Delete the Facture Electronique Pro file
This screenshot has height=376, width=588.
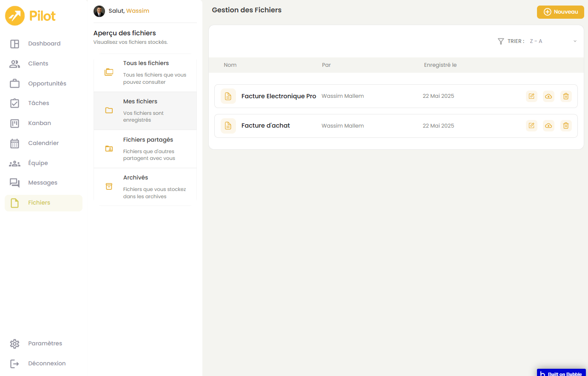565,96
